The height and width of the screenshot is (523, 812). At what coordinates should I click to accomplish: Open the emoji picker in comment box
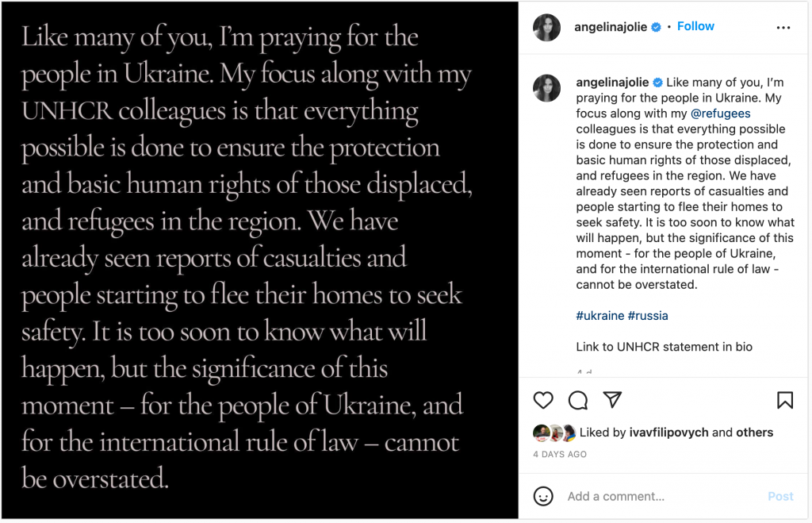tap(543, 496)
